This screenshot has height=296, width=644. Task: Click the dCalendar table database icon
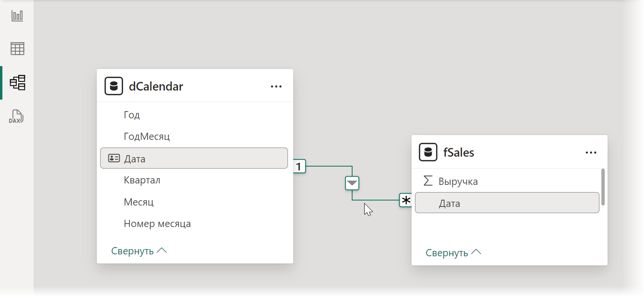pos(114,86)
